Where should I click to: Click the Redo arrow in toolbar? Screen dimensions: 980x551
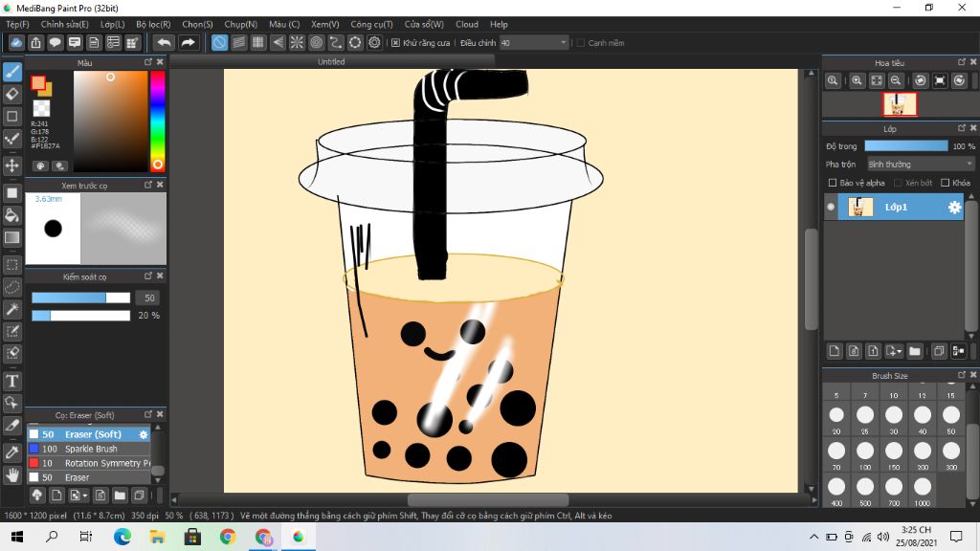189,42
